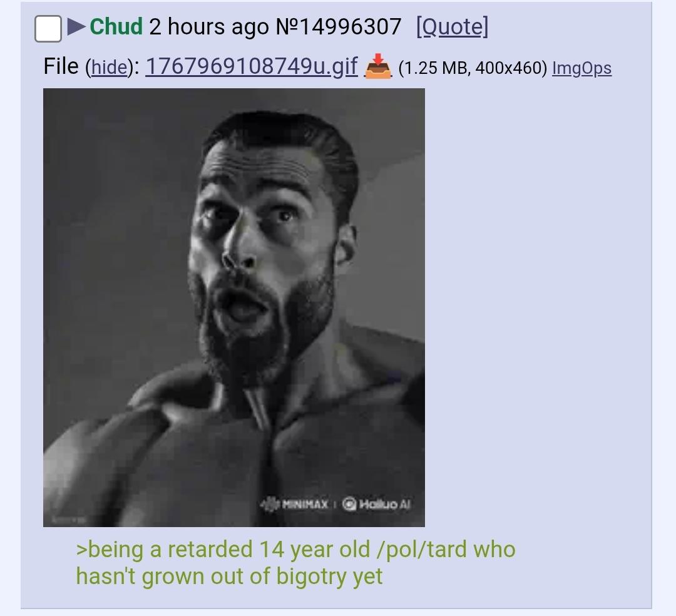Viewport: 676px width, 616px height.
Task: Click the [Quote] link
Action: (x=453, y=27)
